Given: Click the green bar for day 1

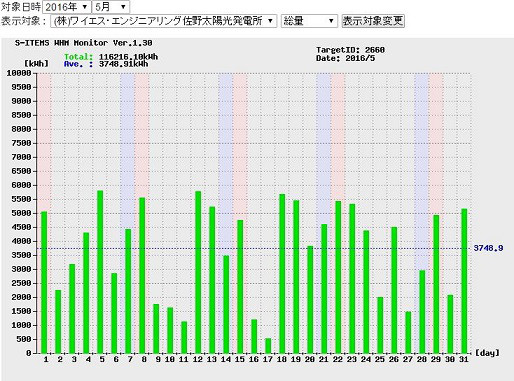Looking at the screenshot, I should (44, 282).
